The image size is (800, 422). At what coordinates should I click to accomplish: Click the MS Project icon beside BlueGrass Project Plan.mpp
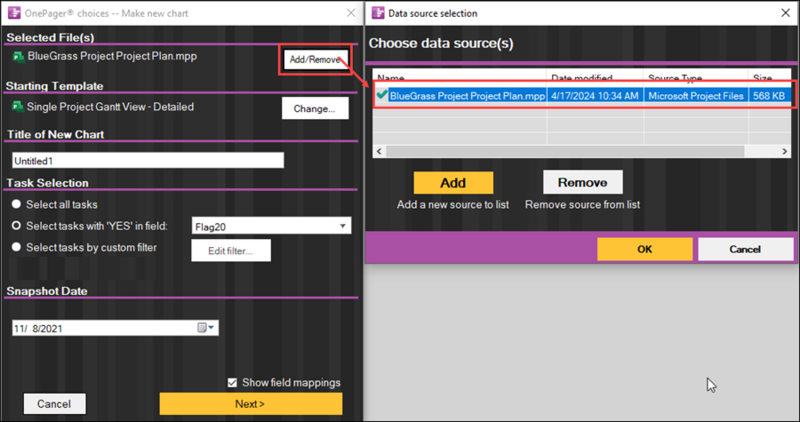[19, 56]
